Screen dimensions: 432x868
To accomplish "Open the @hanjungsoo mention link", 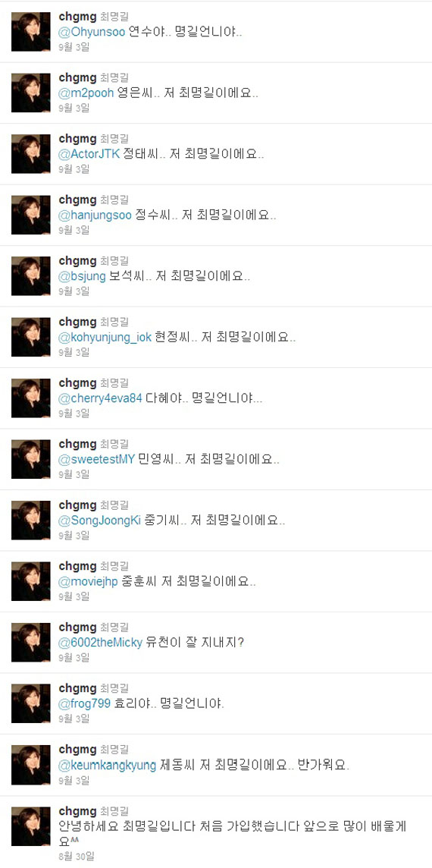I will pos(95,215).
